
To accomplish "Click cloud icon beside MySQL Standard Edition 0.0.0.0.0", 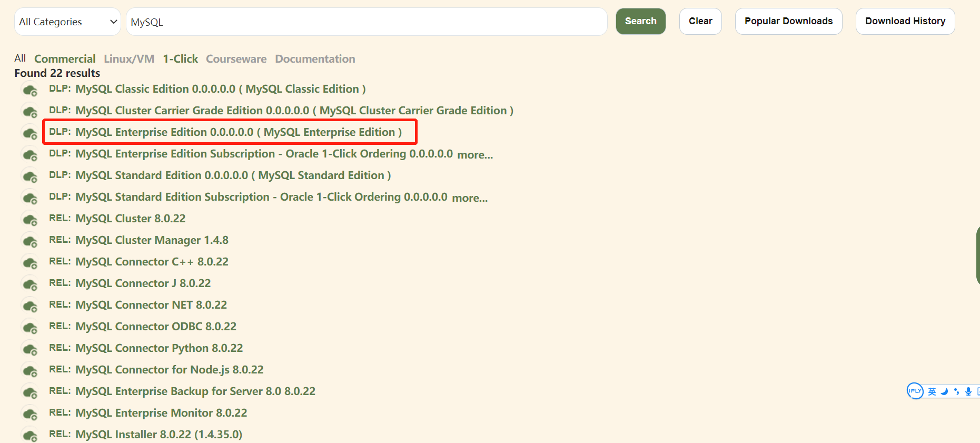I will pyautogui.click(x=30, y=176).
